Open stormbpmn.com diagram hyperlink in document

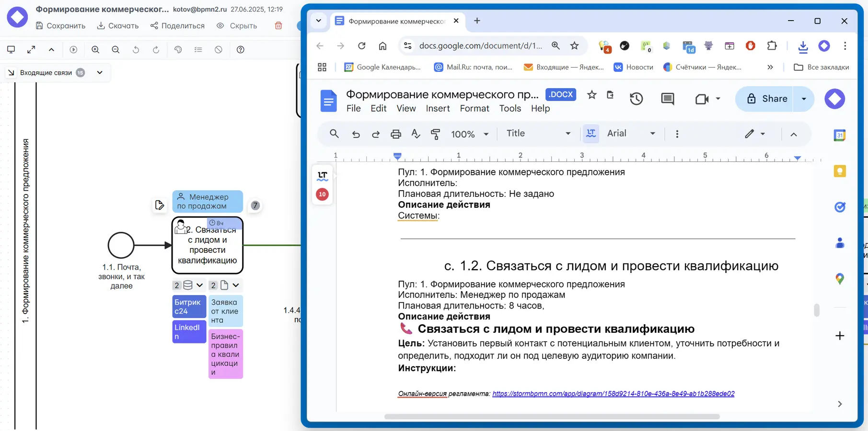(x=613, y=394)
